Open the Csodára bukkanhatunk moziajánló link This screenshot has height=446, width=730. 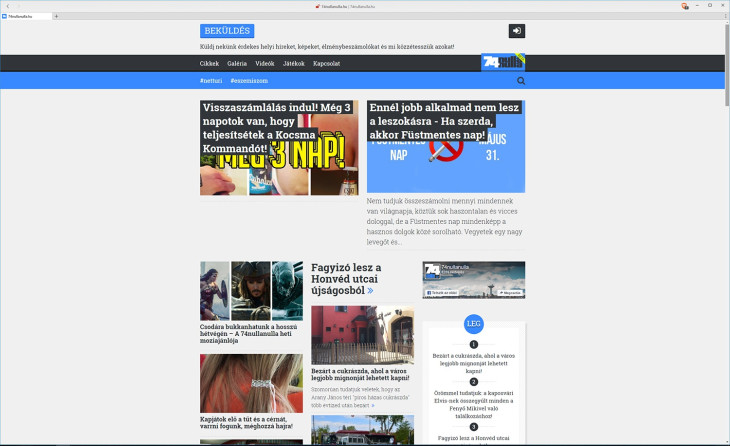pyautogui.click(x=249, y=334)
